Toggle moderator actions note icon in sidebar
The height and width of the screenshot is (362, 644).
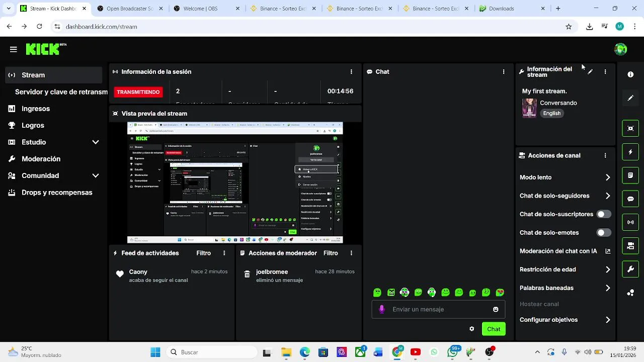pyautogui.click(x=630, y=175)
